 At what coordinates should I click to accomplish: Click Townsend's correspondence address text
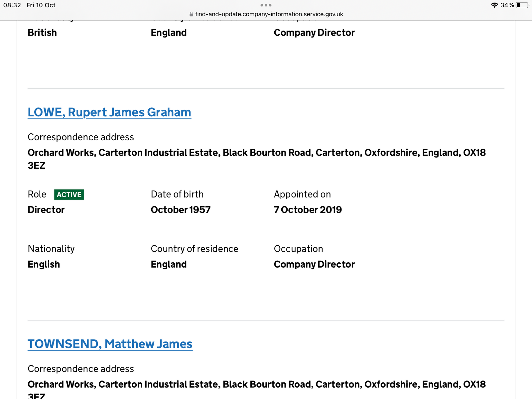[256, 384]
